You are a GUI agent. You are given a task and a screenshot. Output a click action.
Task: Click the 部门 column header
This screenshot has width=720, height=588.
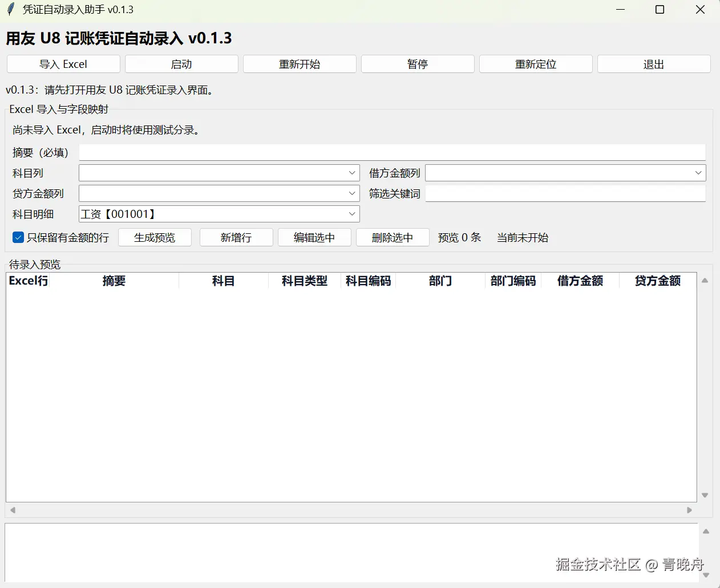pos(440,281)
